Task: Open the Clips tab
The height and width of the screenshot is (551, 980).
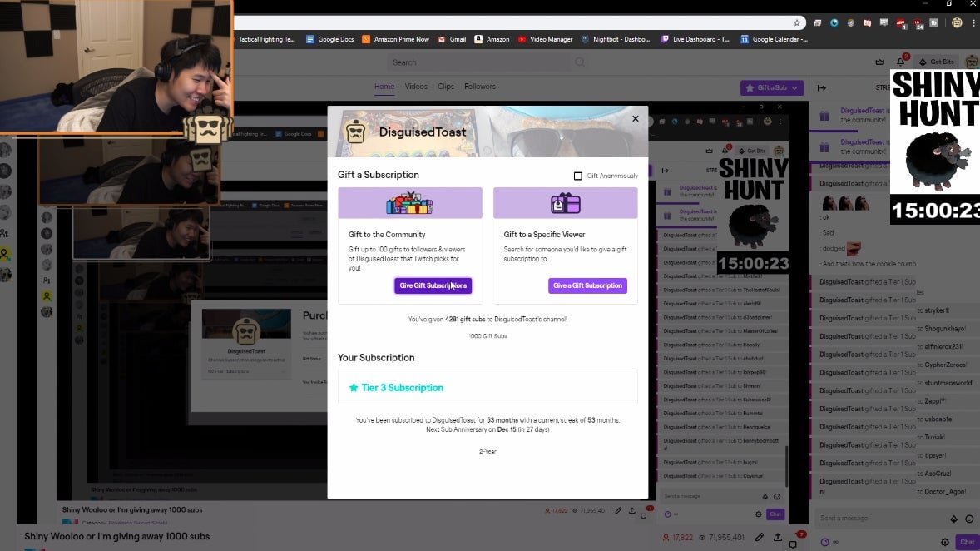Action: click(x=446, y=87)
